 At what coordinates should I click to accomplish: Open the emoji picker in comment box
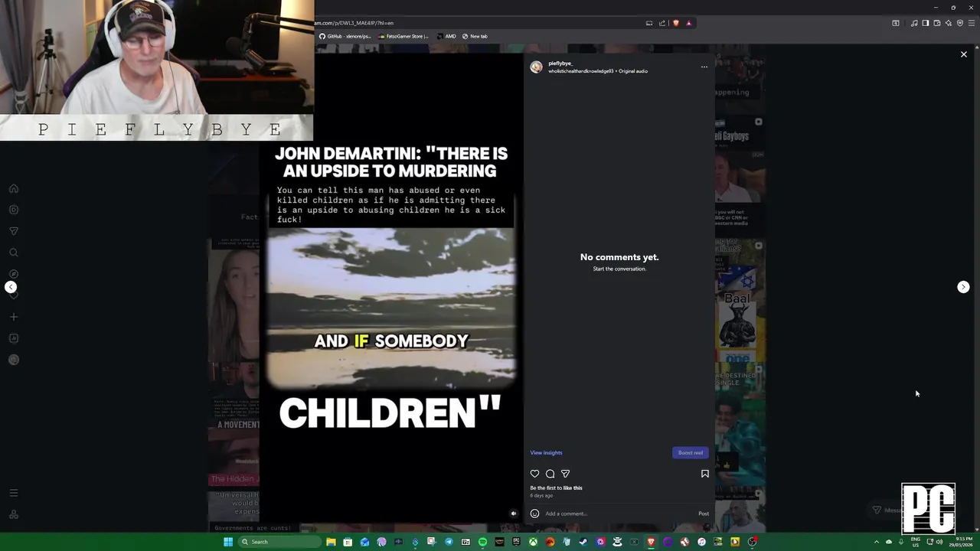(x=534, y=514)
